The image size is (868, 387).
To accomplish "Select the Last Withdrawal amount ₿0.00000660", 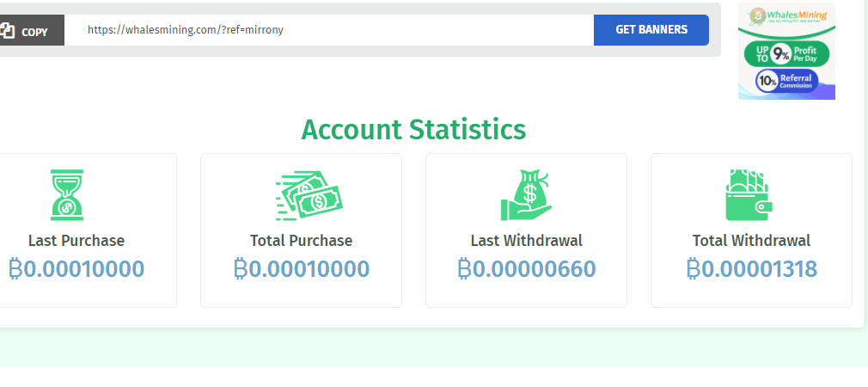I will 527,269.
